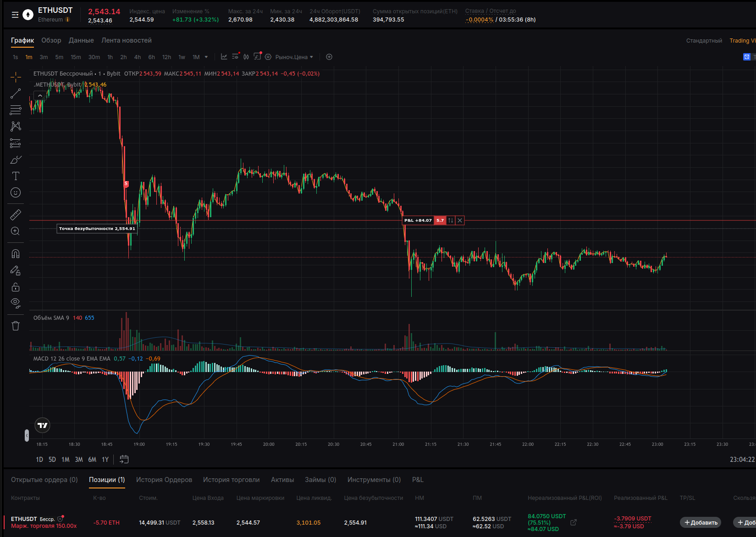Collapse the indicator legend chevron
This screenshot has height=537, width=756.
pos(40,95)
